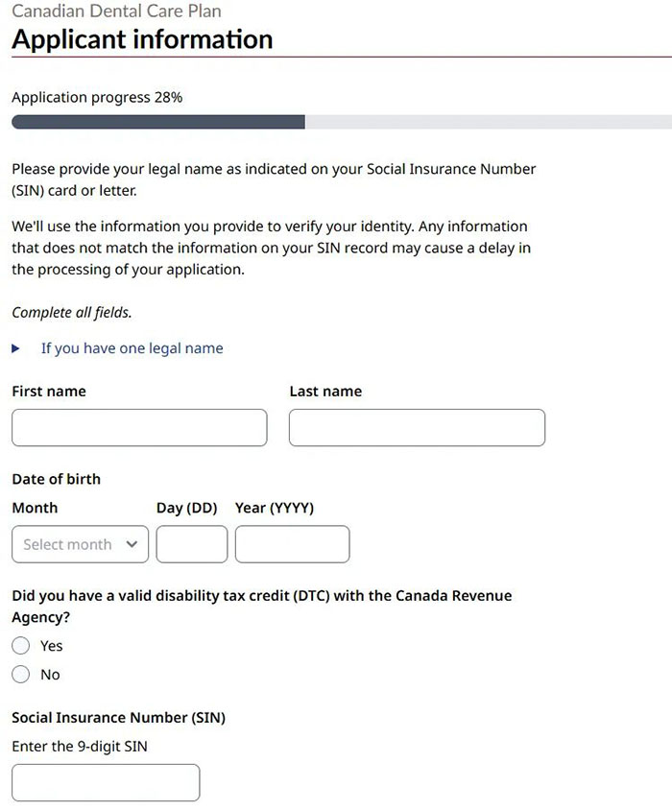
Task: Click the 'Yes' option label text
Action: (x=52, y=646)
